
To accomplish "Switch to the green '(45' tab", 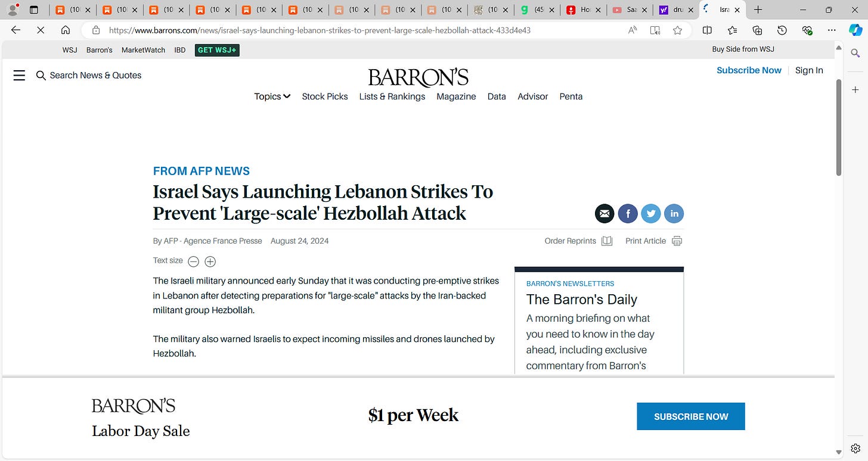I will [x=536, y=10].
